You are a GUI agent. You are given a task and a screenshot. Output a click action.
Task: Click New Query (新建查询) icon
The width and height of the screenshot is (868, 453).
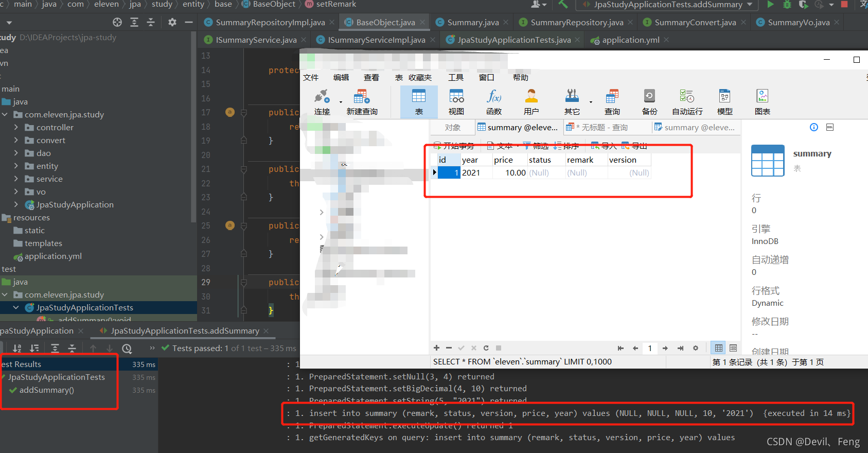tap(362, 102)
